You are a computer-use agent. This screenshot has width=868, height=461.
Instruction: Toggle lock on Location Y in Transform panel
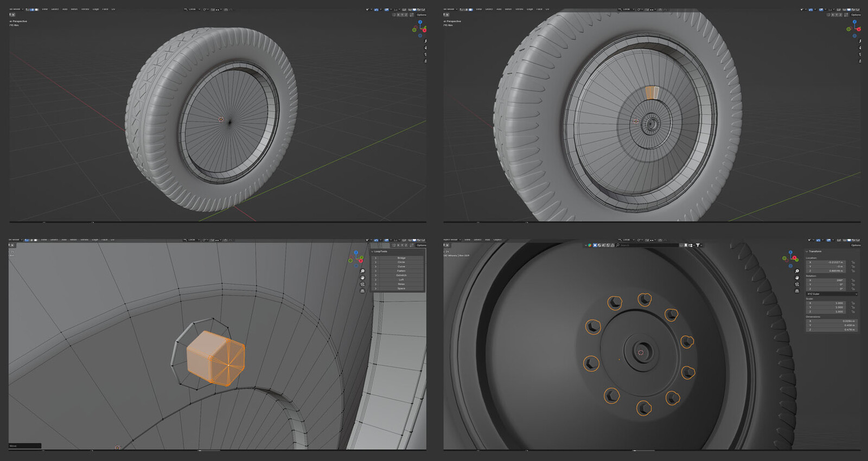coord(853,266)
